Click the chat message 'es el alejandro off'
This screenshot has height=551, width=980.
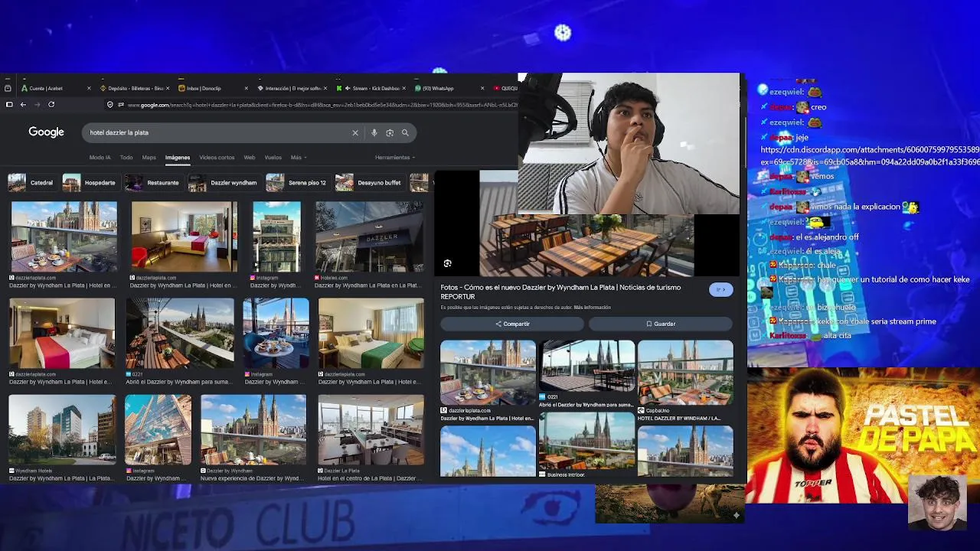(827, 237)
